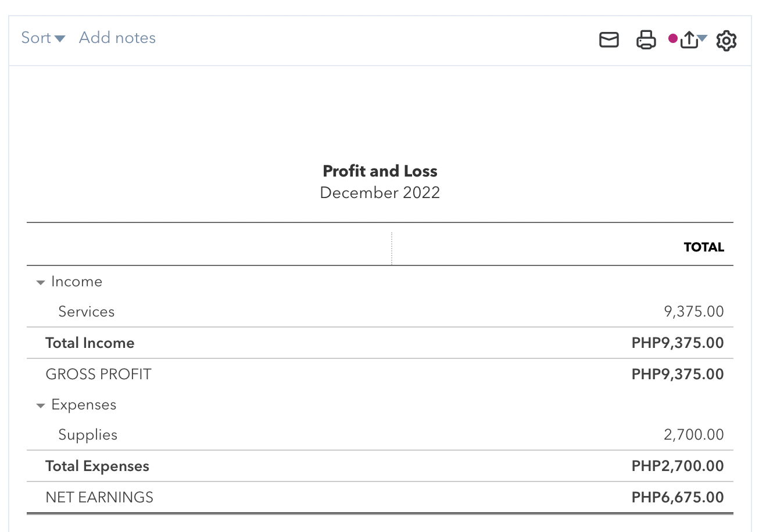Image resolution: width=766 pixels, height=532 pixels.
Task: Click Total Expenses PHP2,700.00 value
Action: (678, 466)
